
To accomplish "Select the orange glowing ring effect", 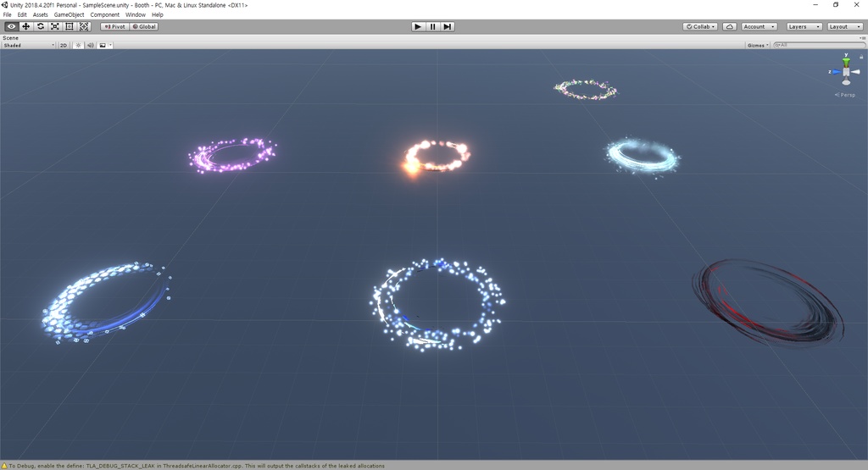I will click(436, 157).
